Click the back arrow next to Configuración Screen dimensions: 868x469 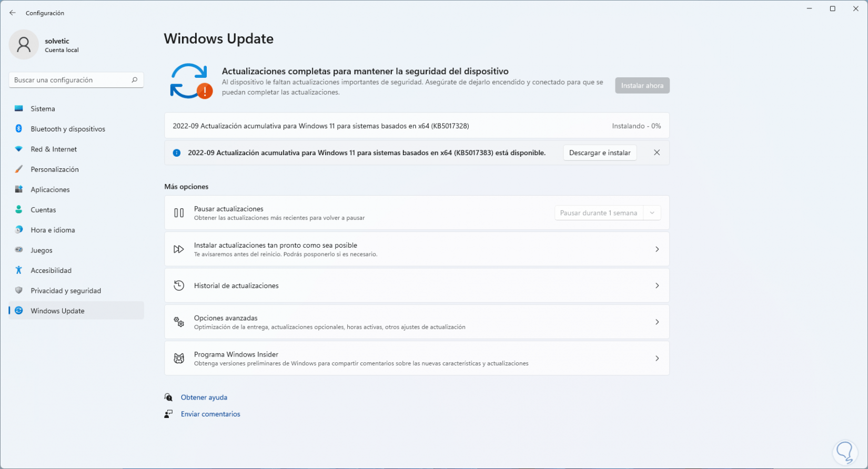tap(13, 13)
